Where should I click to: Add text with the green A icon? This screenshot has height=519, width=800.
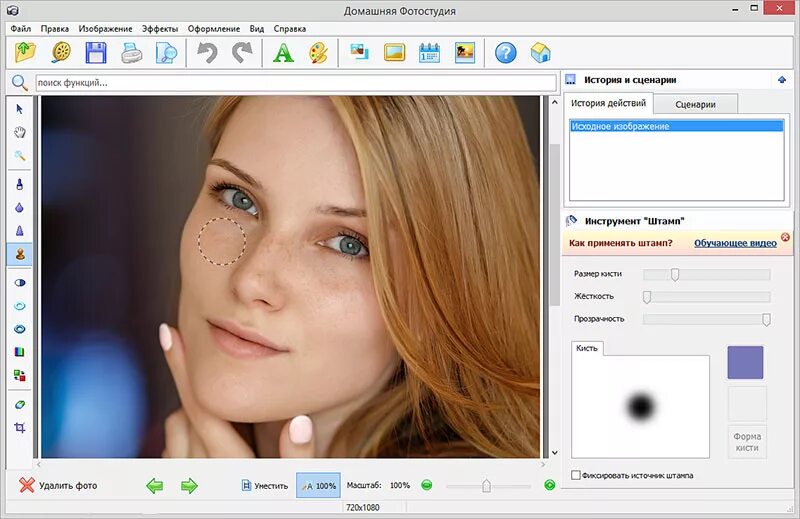pos(283,53)
